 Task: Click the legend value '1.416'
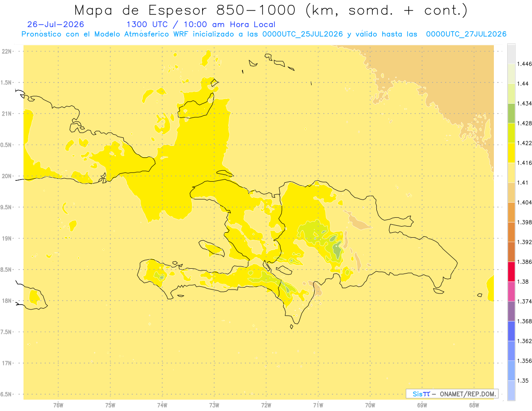coord(524,163)
